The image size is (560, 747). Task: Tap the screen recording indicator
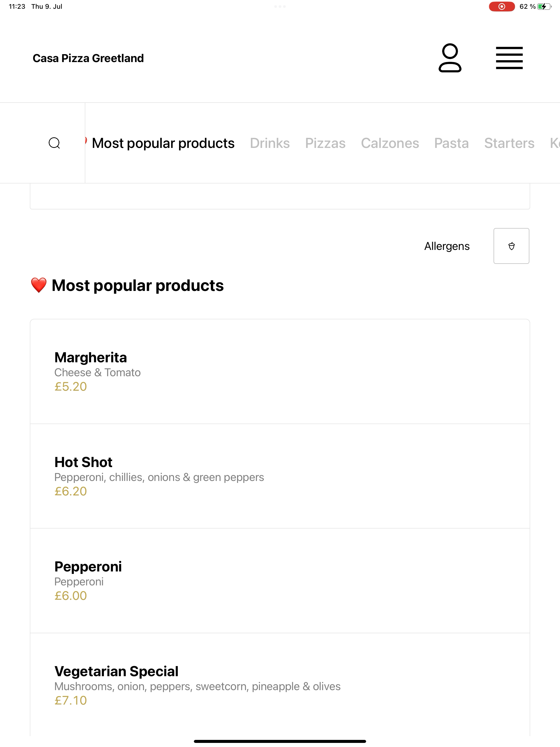pyautogui.click(x=501, y=6)
